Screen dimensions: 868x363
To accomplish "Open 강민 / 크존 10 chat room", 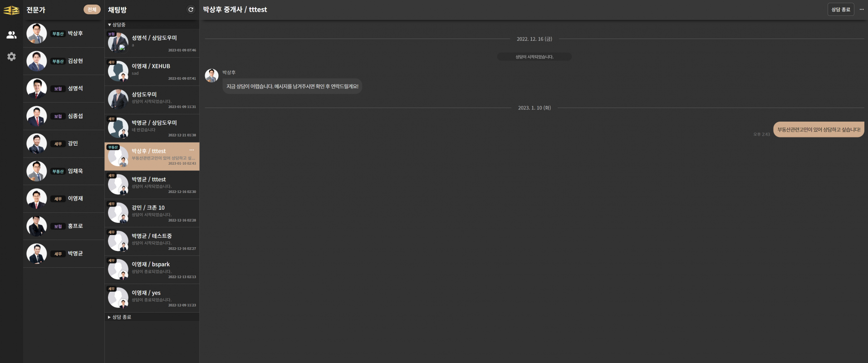I will [x=152, y=213].
